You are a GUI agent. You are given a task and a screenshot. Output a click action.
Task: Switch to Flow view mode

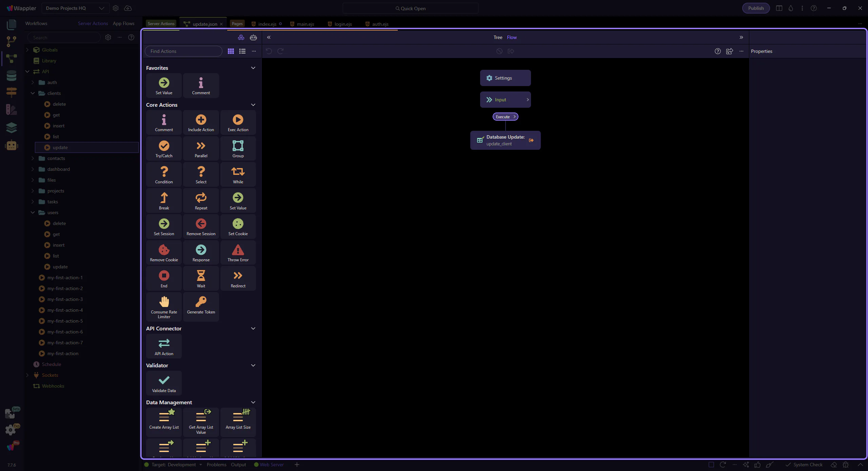point(512,37)
